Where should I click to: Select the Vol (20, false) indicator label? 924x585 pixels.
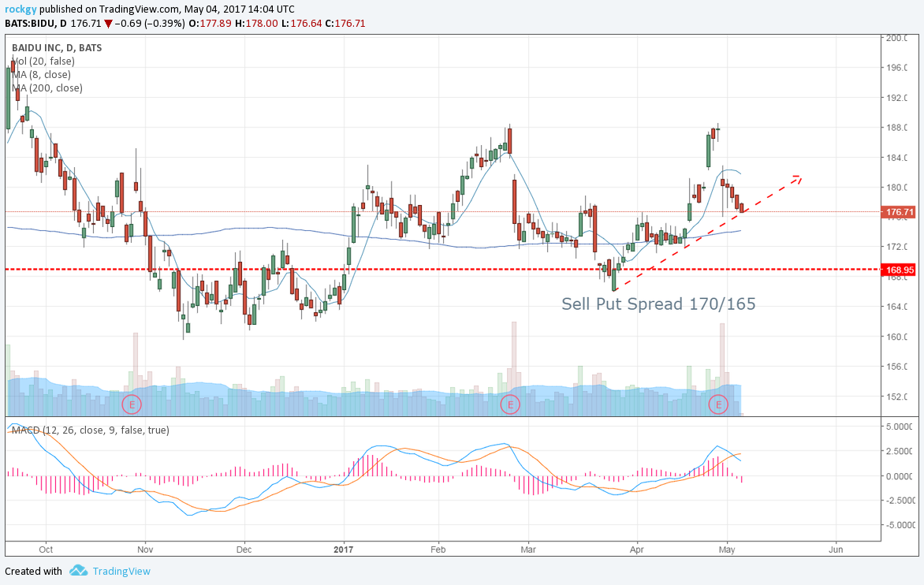pyautogui.click(x=43, y=61)
